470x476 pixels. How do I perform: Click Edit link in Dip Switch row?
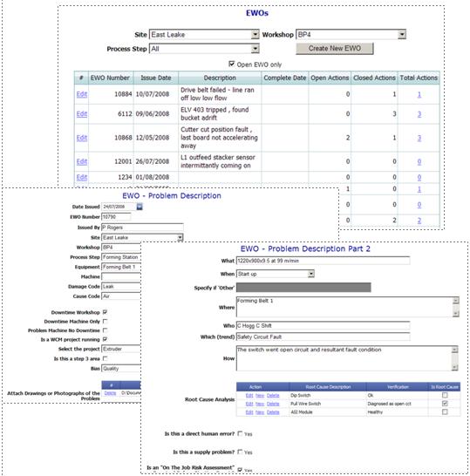249,395
